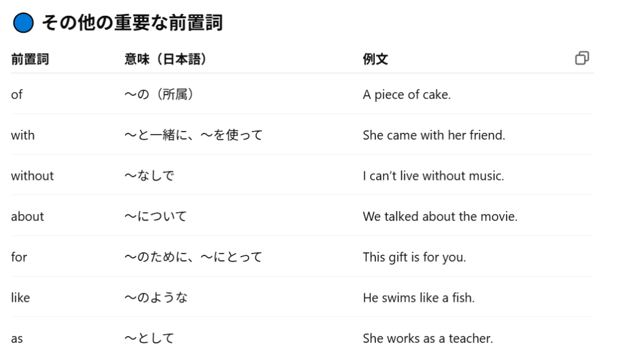This screenshot has width=625, height=364.
Task: Click 'We talked about the movie.' text
Action: pyautogui.click(x=440, y=216)
